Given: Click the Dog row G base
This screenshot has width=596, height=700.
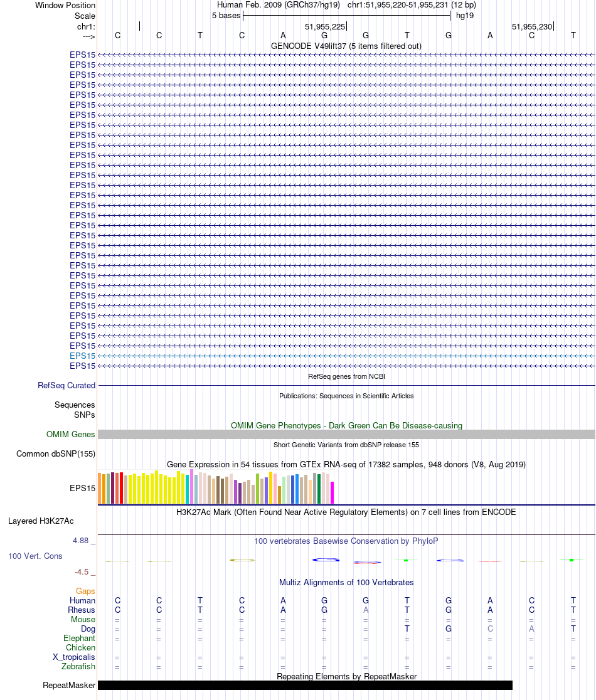Looking at the screenshot, I should click(x=449, y=629).
